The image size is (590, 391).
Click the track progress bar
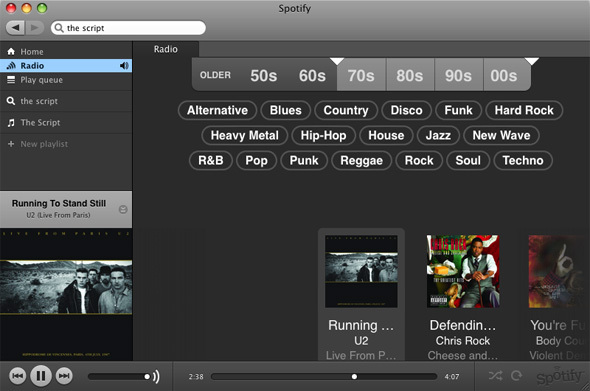click(324, 376)
